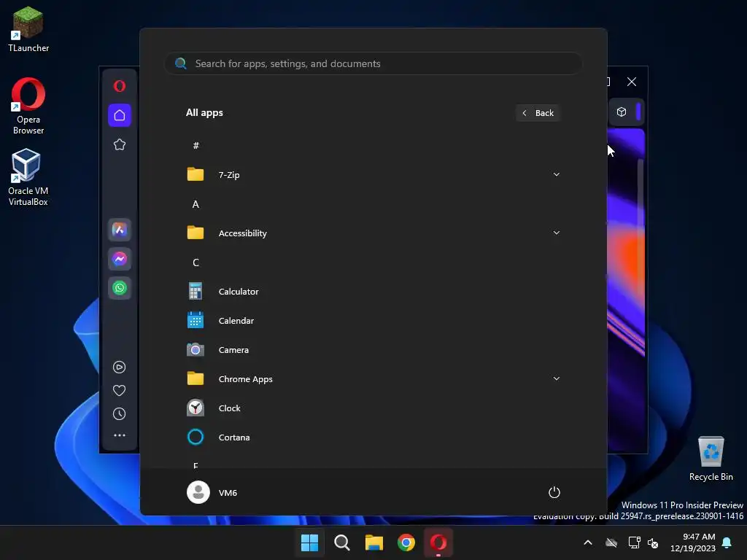
Task: Open Opera sidebar three-dots menu
Action: [120, 435]
